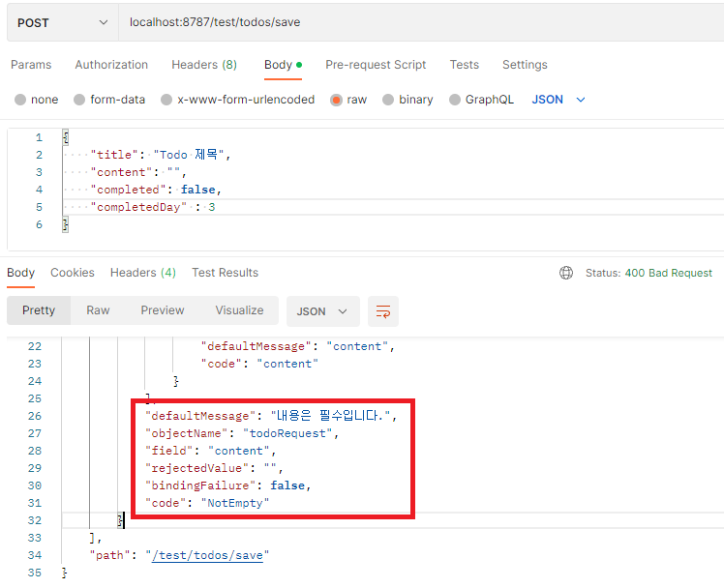
Task: Click the "code": "NotEmpty" line
Action: click(x=207, y=503)
